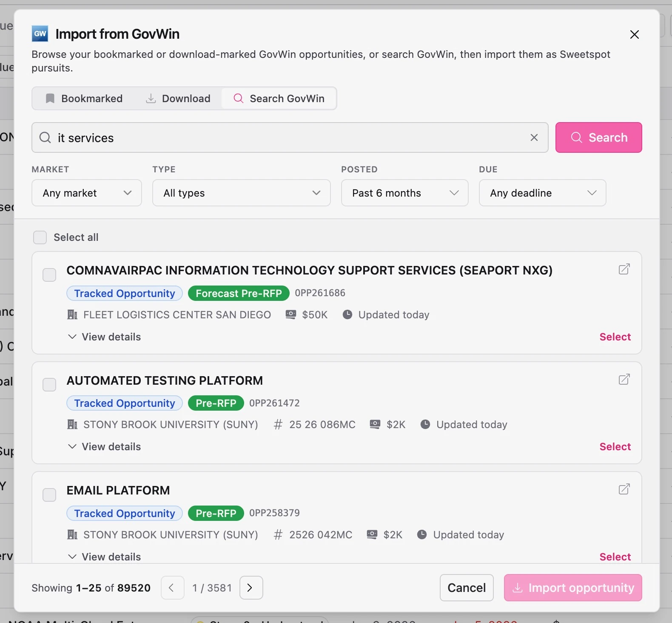Open the Due 'Any deadline' dropdown
672x623 pixels.
(542, 193)
